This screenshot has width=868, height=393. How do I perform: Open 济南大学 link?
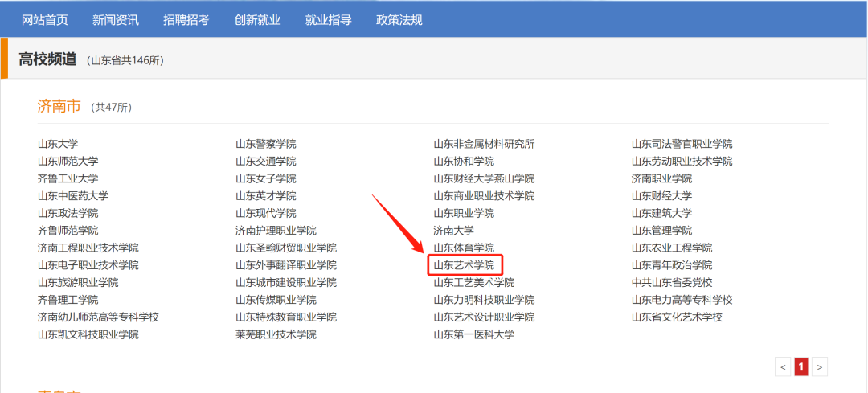(454, 231)
